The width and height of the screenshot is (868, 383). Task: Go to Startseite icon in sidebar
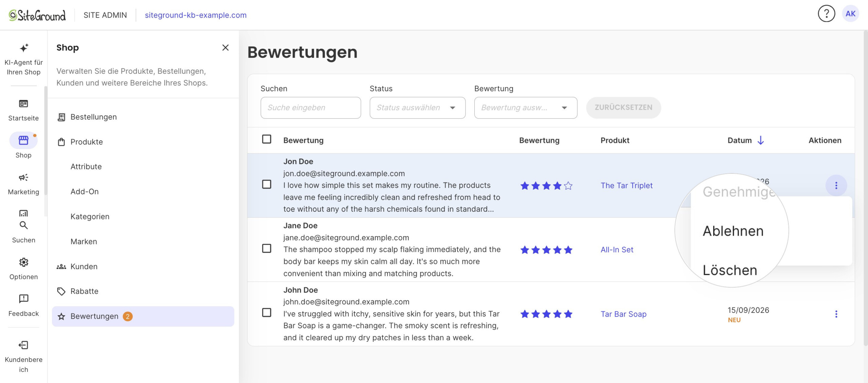coord(23,104)
